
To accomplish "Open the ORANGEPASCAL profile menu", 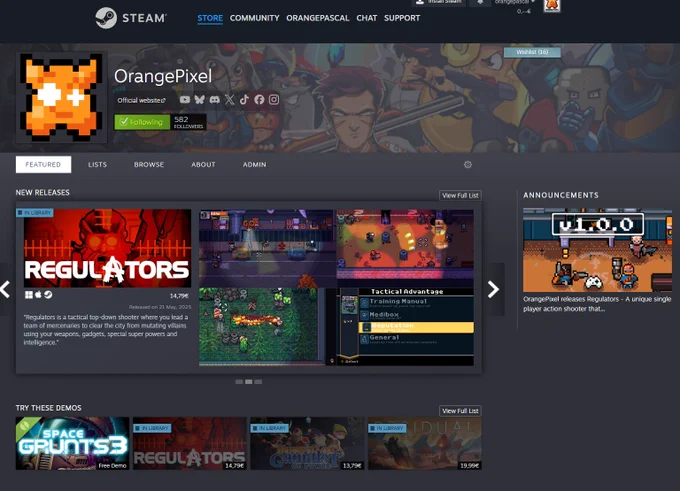I will (317, 18).
